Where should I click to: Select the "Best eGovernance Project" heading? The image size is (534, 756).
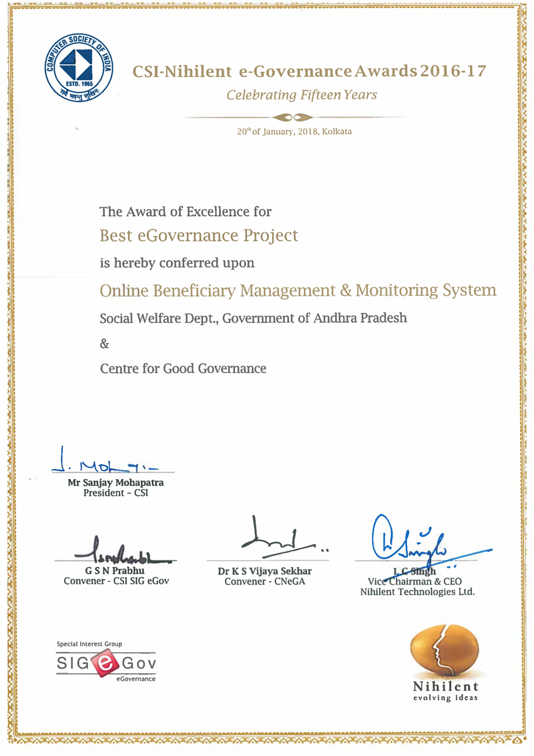click(x=199, y=236)
